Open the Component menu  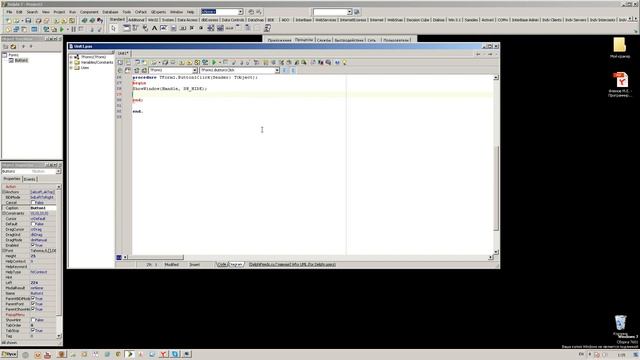(89, 12)
